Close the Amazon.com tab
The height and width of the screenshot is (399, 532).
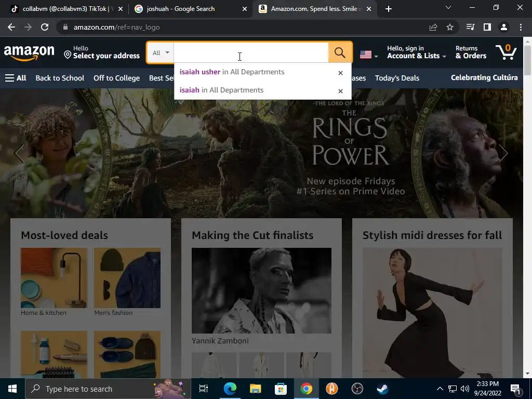tap(369, 9)
